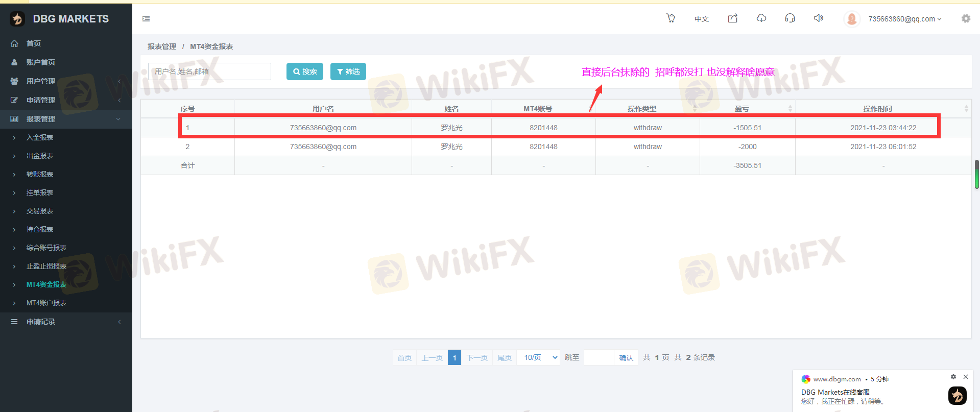Click the 序号 column header
This screenshot has width=980, height=412.
point(187,109)
